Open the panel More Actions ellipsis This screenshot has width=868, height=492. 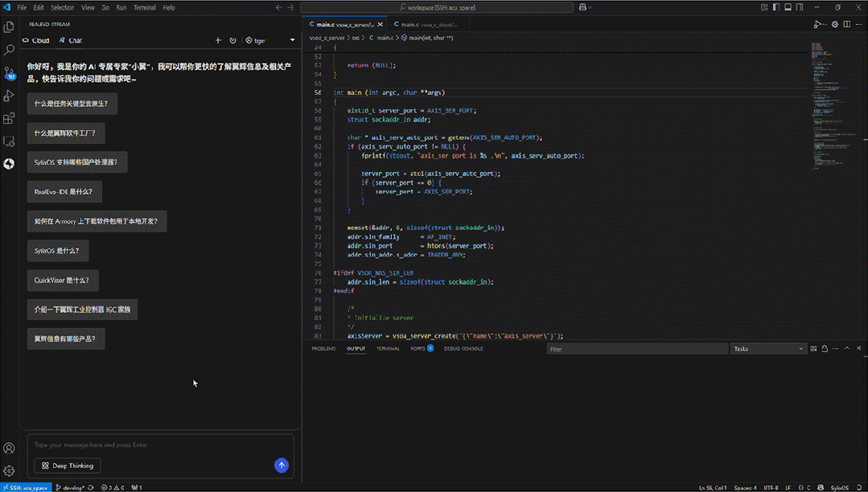click(835, 349)
